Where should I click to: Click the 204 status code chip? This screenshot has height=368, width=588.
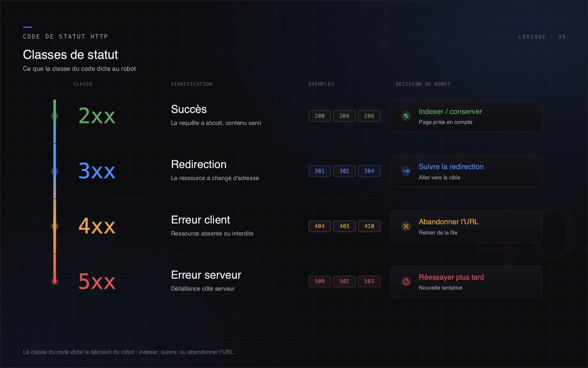[344, 116]
